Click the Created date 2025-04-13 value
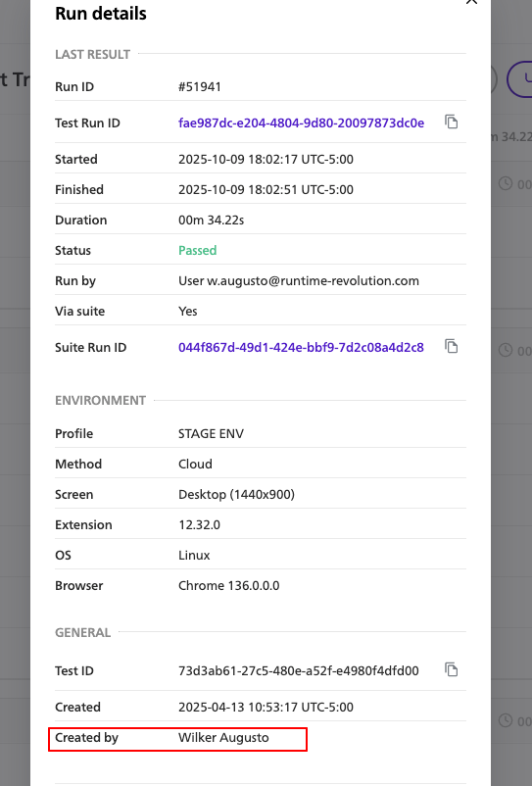 click(266, 707)
